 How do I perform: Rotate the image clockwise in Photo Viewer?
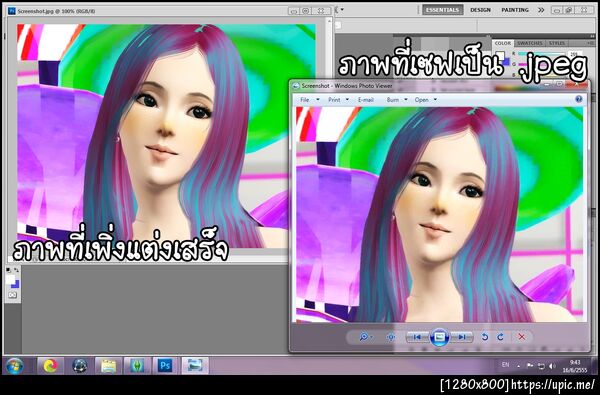point(501,337)
